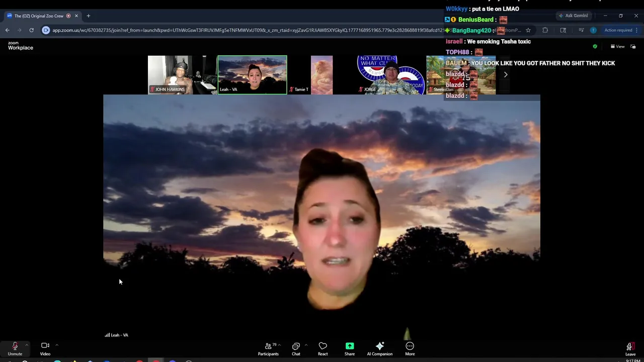
Task: Click the Leave meeting button
Action: [630, 349]
